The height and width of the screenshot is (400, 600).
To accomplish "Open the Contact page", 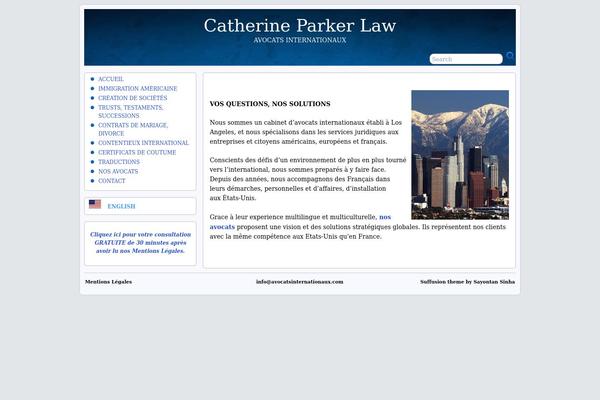I will pyautogui.click(x=112, y=181).
